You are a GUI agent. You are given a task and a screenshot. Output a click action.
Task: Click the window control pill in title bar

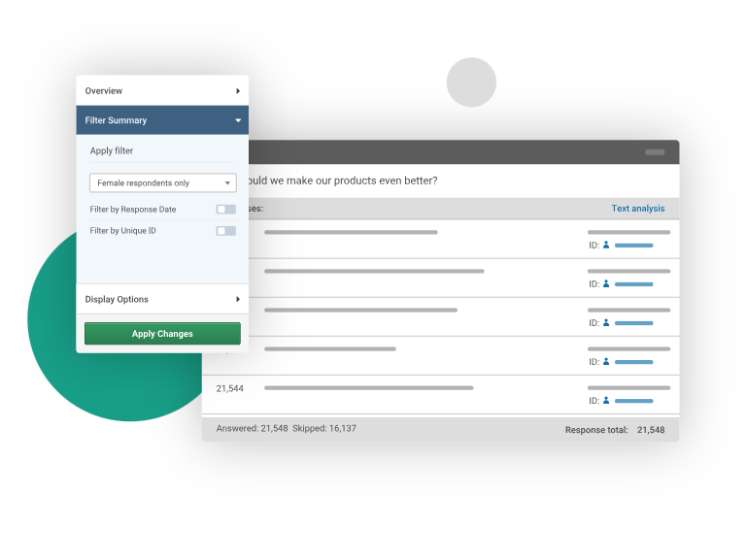(655, 152)
